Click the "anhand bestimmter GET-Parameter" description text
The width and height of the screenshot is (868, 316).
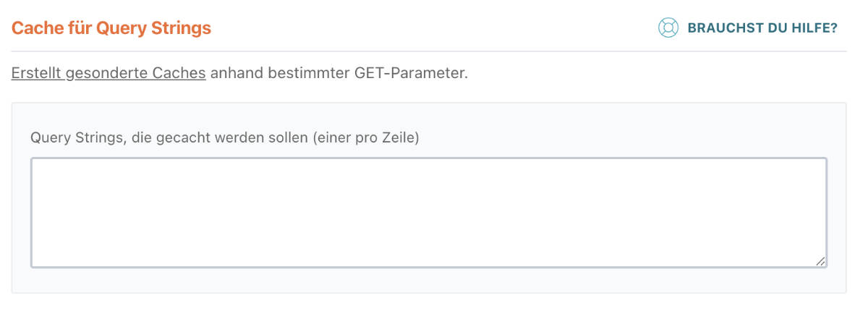click(339, 74)
